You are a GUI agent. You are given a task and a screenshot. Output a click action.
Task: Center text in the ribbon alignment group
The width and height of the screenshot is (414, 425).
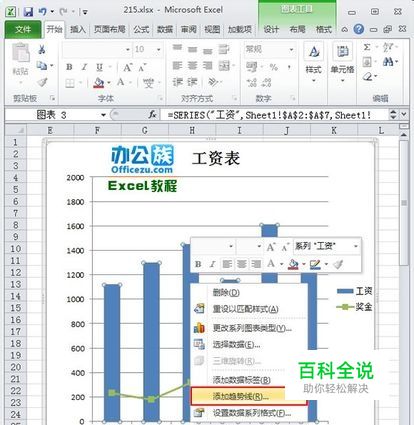192,66
